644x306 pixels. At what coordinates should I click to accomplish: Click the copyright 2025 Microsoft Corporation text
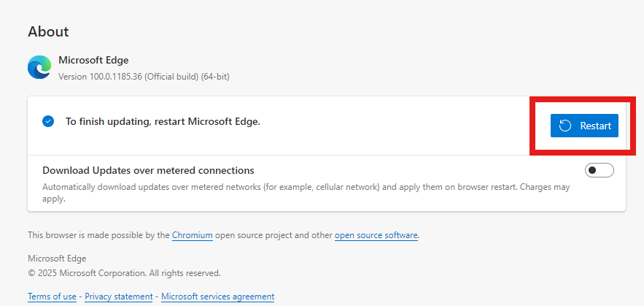125,272
